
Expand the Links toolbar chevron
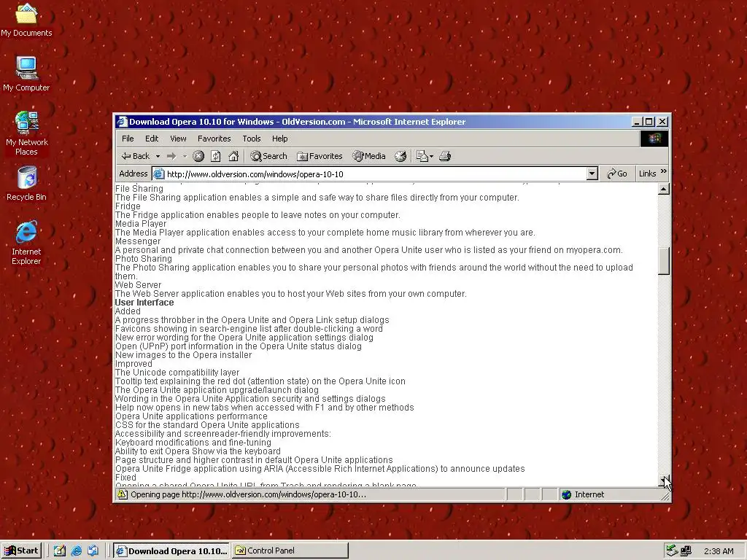coord(664,171)
